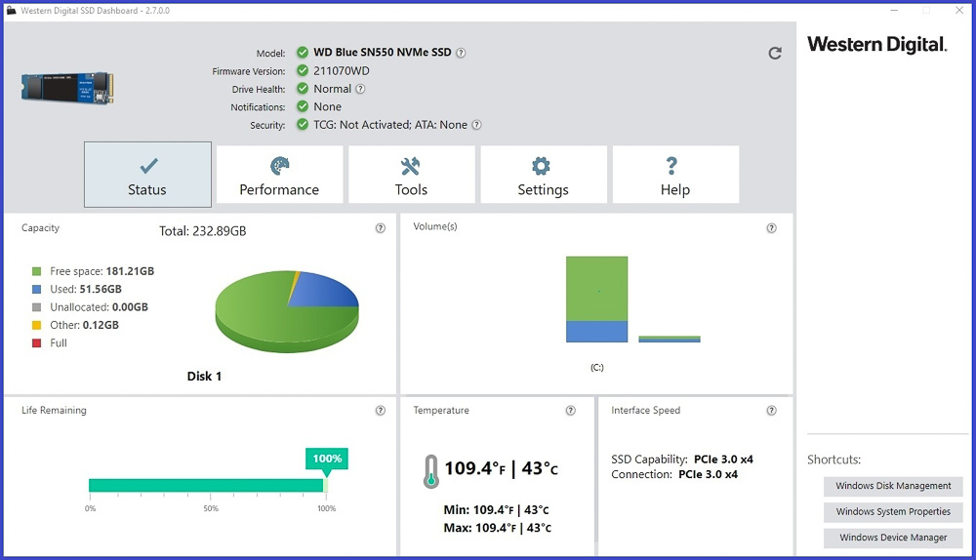
Task: Click the '211070WD' firmware version text
Action: 341,71
